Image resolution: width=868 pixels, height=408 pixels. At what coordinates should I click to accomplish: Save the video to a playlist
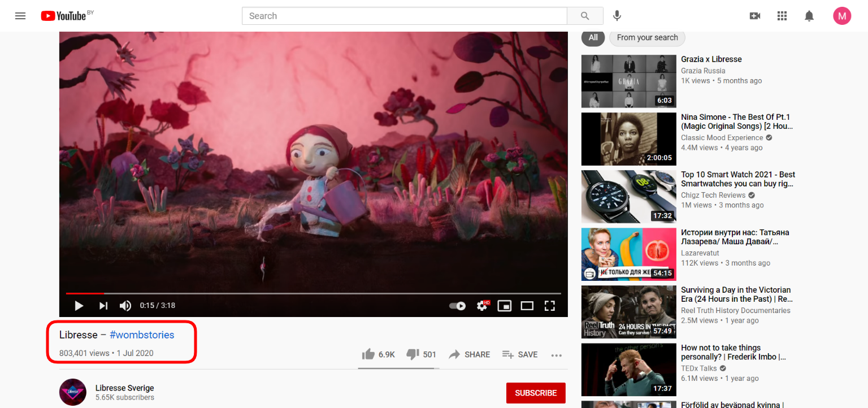(520, 354)
